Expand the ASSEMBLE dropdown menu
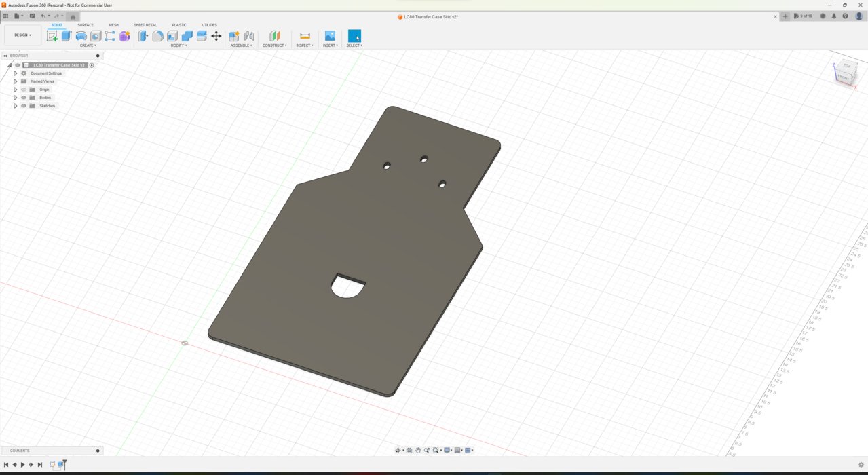 point(242,45)
